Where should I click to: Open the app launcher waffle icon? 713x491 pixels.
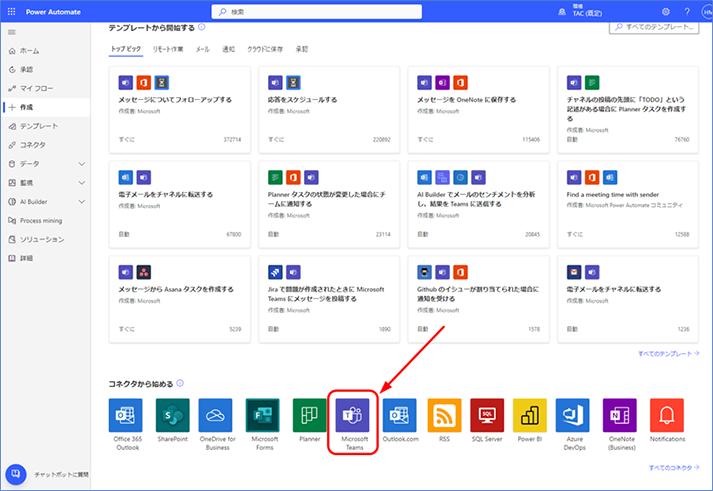point(11,11)
